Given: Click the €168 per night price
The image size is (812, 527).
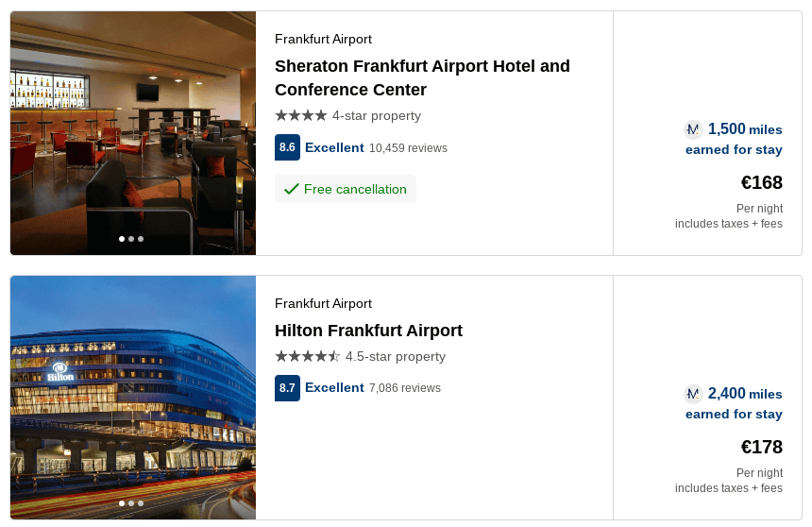Looking at the screenshot, I should click(x=761, y=182).
